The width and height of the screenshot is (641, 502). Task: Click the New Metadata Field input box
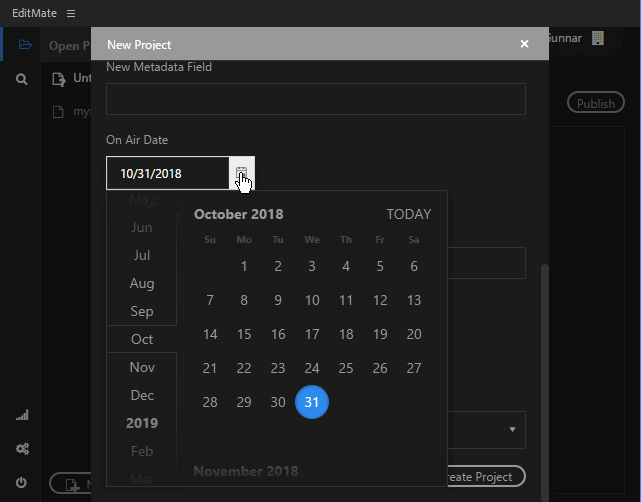[316, 99]
